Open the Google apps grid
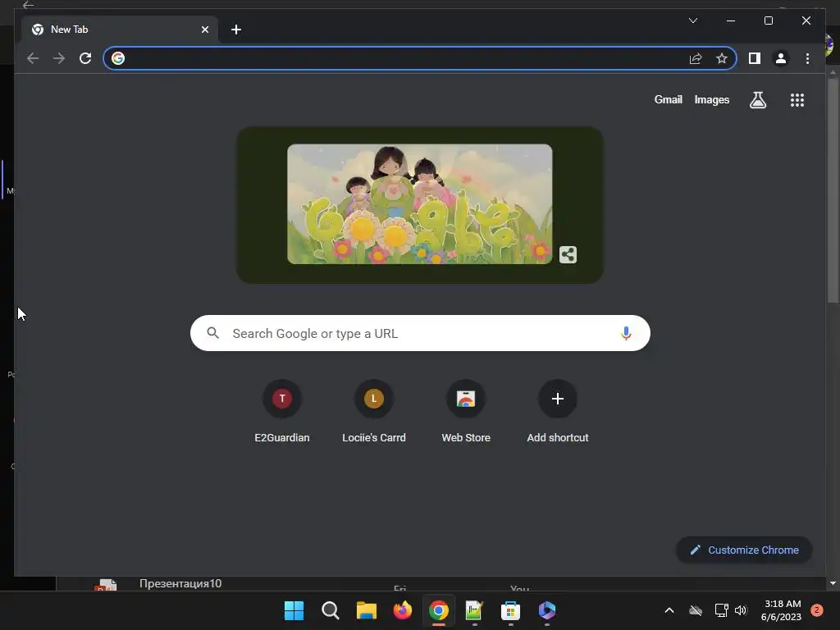840x630 pixels. click(797, 99)
